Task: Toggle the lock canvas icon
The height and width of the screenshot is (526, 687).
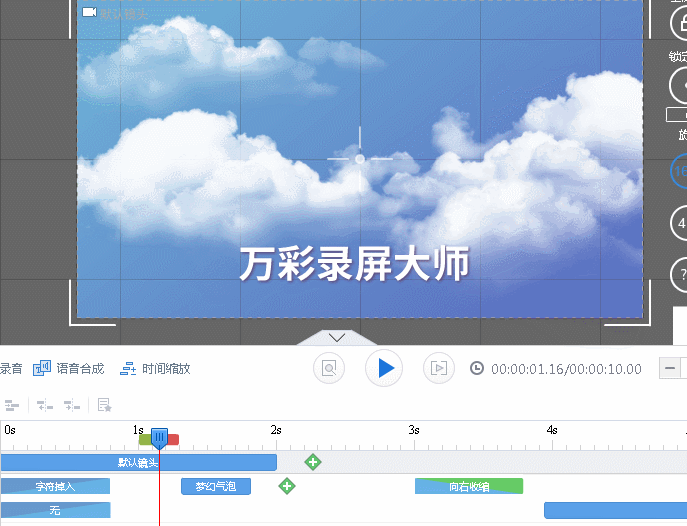Action: (x=680, y=23)
